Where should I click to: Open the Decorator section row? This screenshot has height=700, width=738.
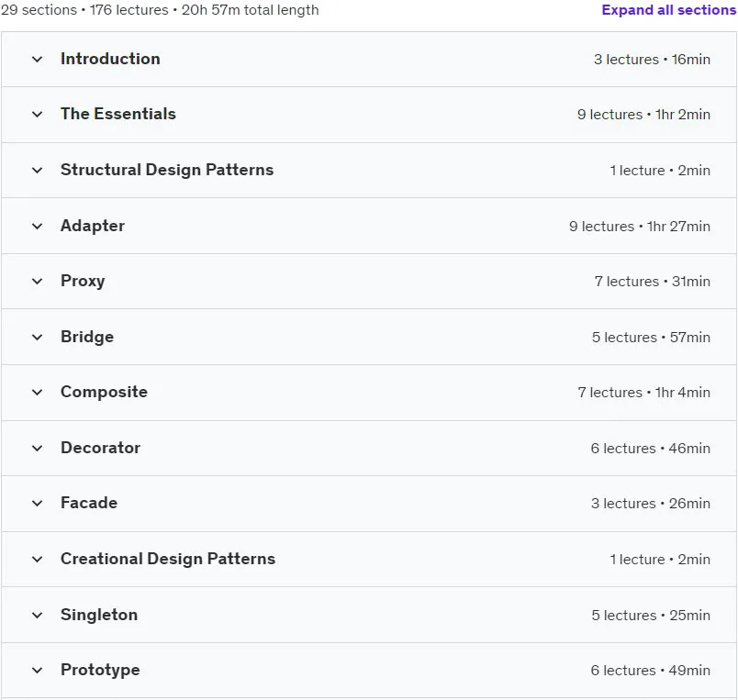pyautogui.click(x=369, y=449)
